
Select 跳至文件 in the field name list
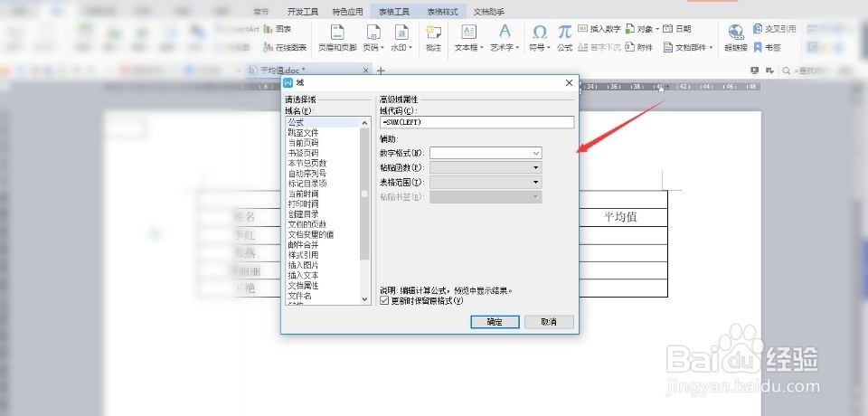point(304,133)
